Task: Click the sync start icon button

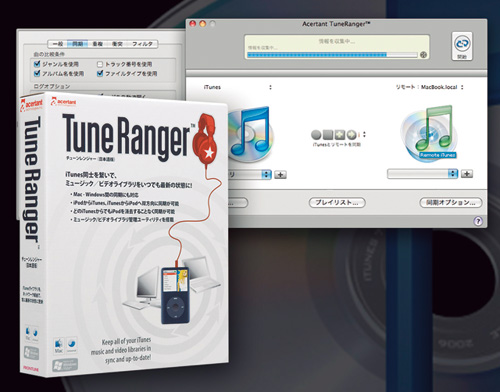Action: pos(462,46)
